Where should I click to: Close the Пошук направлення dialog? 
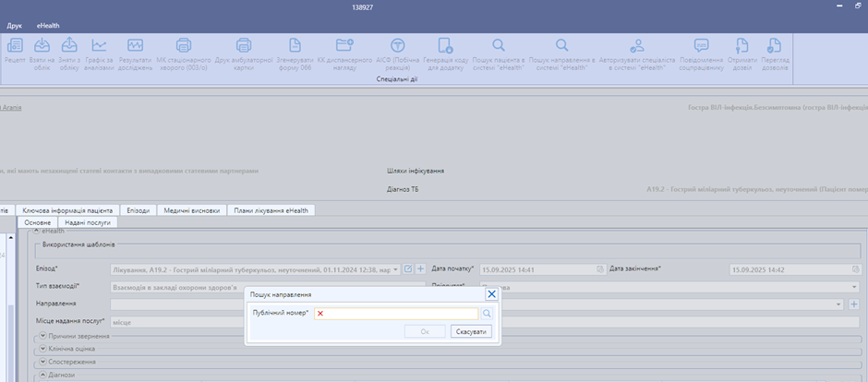click(491, 294)
